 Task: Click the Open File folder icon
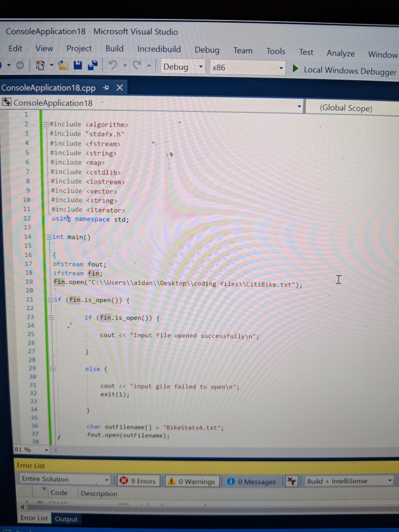tap(62, 65)
